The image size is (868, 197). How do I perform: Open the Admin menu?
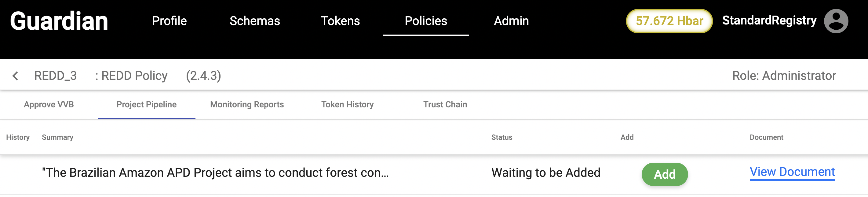(x=511, y=21)
